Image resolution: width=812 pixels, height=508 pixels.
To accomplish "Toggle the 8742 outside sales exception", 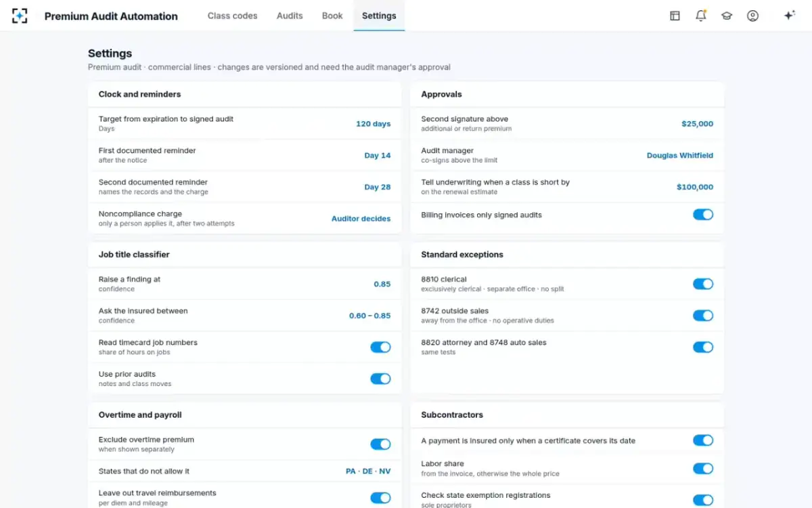I will click(703, 316).
